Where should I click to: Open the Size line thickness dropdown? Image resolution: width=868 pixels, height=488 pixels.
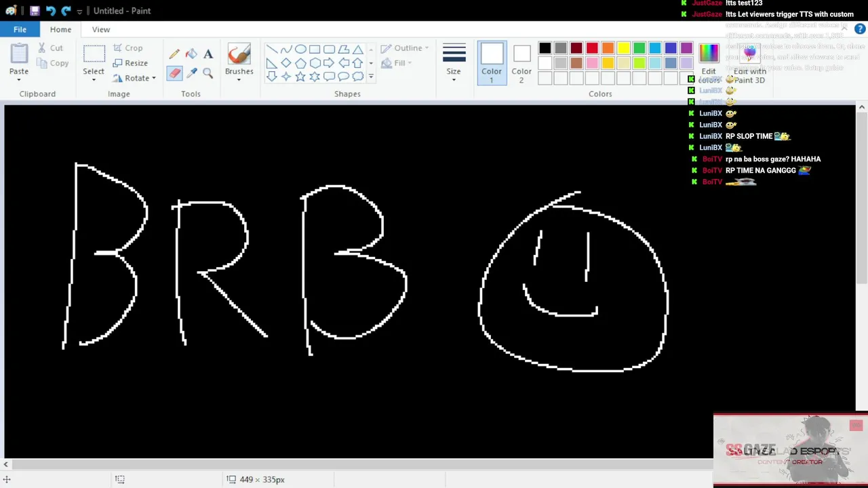(454, 62)
